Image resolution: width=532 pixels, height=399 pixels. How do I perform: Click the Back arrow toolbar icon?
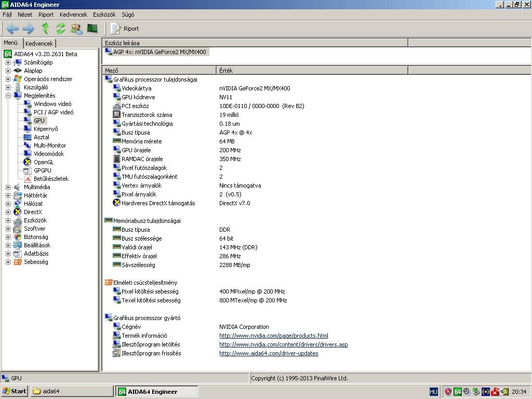click(12, 29)
